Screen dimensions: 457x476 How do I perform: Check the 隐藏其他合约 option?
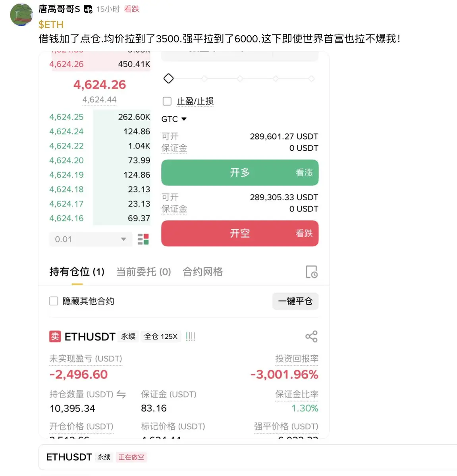tap(54, 301)
